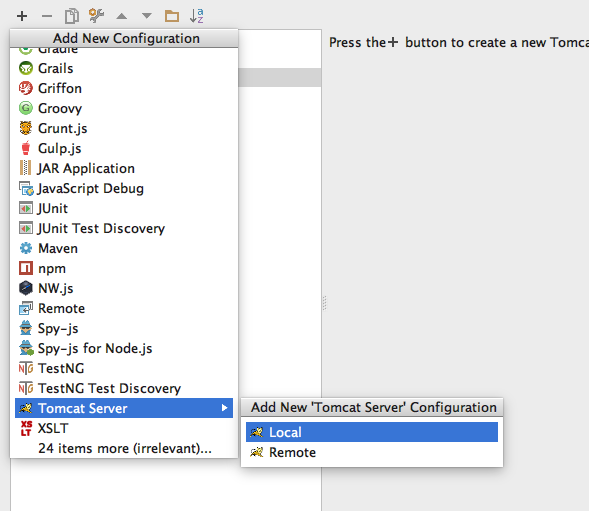Select JAR Application entry
Image resolution: width=589 pixels, height=511 pixels.
pos(124,168)
